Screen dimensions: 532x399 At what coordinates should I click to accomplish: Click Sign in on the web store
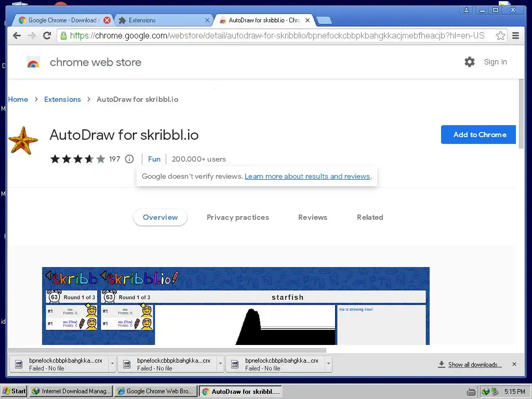click(x=495, y=62)
